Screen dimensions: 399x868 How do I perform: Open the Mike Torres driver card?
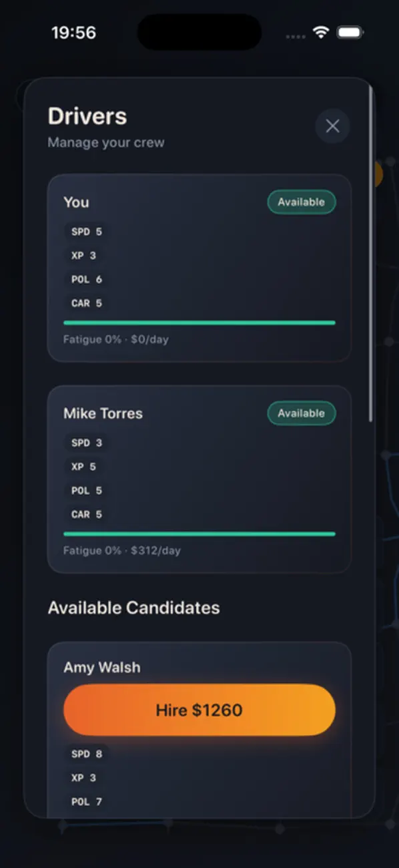(199, 479)
